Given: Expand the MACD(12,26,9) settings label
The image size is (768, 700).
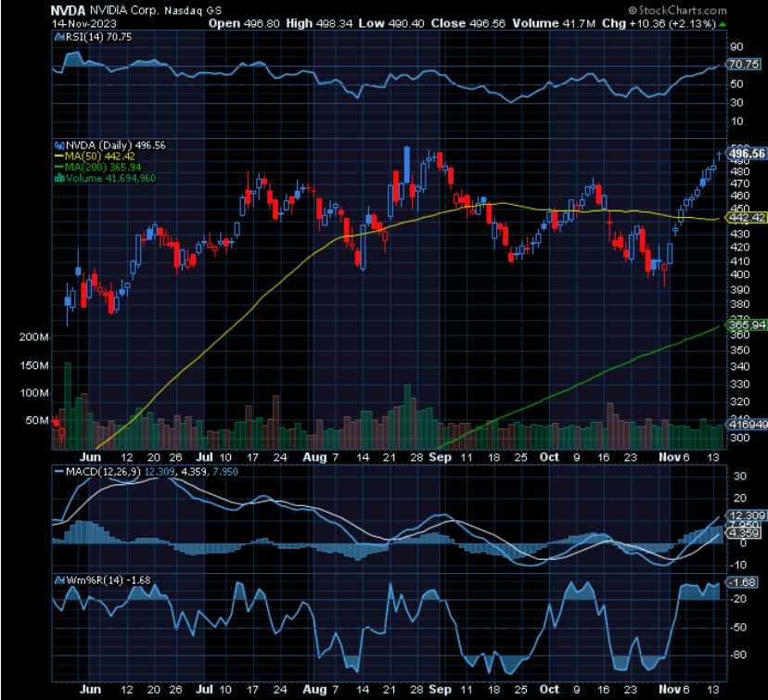Looking at the screenshot, I should [x=102, y=473].
